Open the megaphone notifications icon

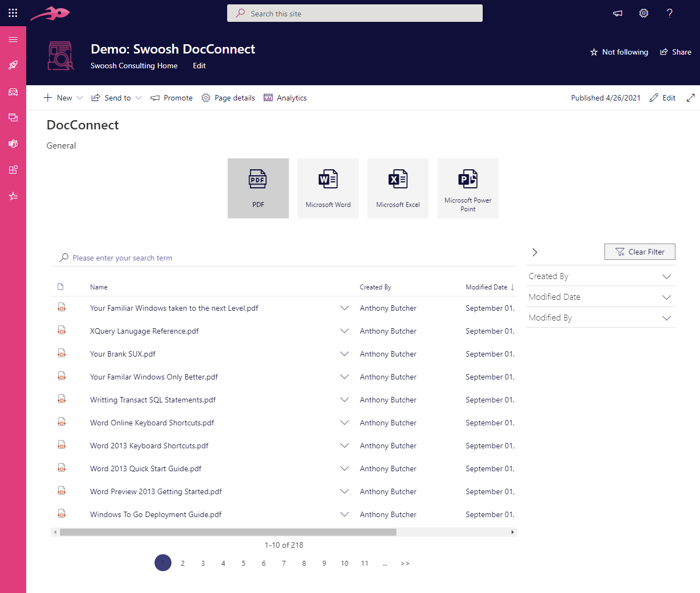(618, 13)
